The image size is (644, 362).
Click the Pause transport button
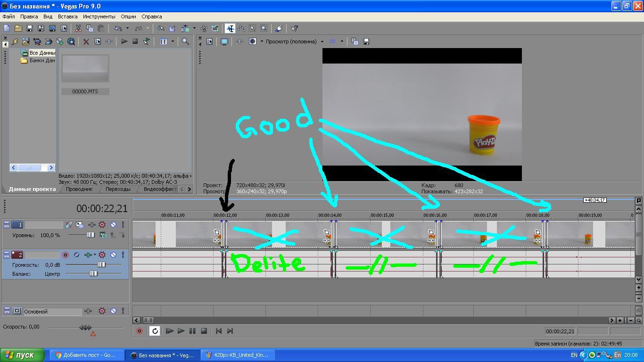192,331
